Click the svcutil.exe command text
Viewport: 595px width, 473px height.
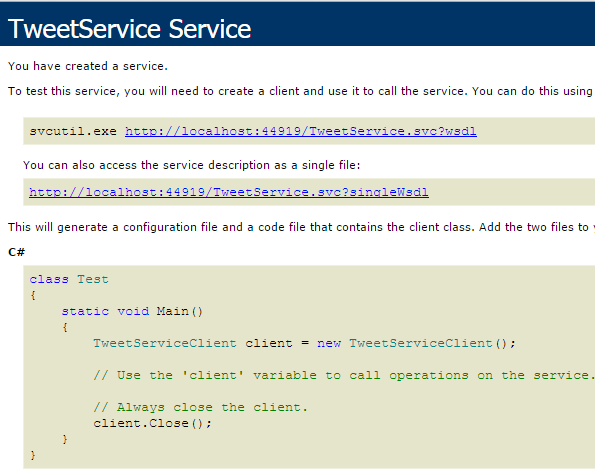tap(73, 131)
